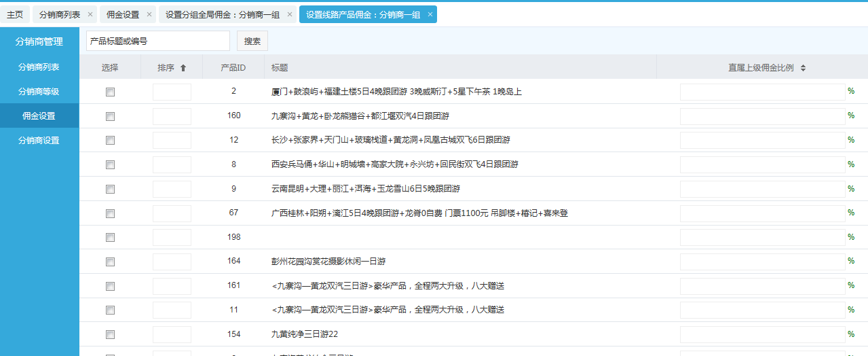Toggle sort on 直属上级佣金比例 column
The width and height of the screenshot is (868, 356).
pos(803,68)
